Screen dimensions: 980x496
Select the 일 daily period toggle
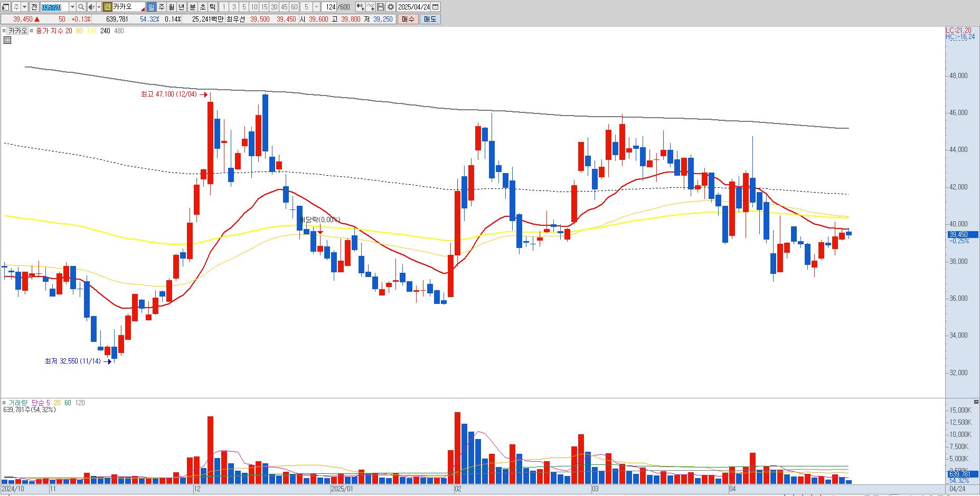click(151, 7)
